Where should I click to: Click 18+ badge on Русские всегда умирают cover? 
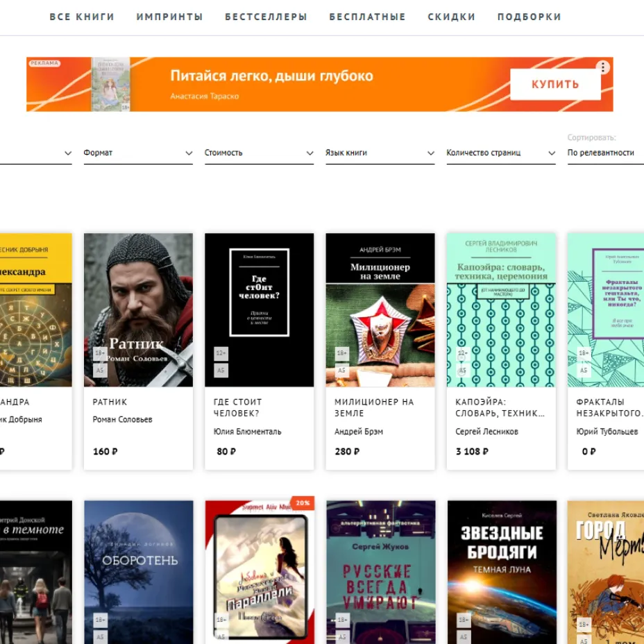[x=342, y=620]
